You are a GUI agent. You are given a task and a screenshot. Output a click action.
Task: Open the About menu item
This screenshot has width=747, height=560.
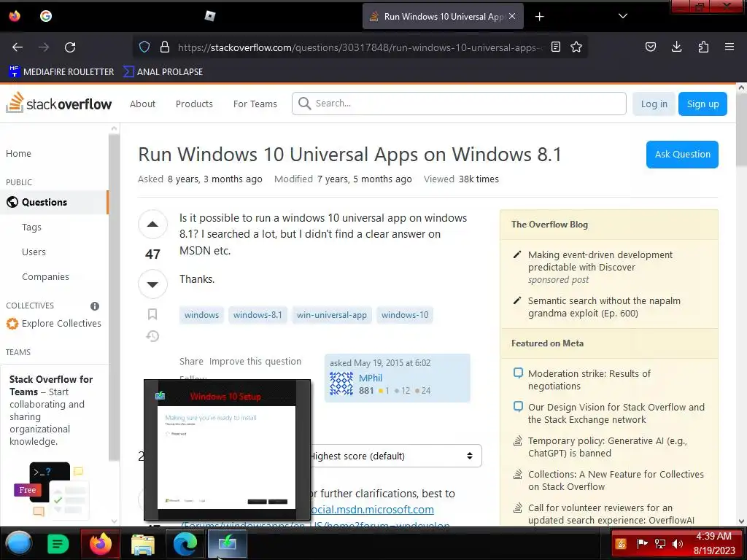tap(142, 104)
